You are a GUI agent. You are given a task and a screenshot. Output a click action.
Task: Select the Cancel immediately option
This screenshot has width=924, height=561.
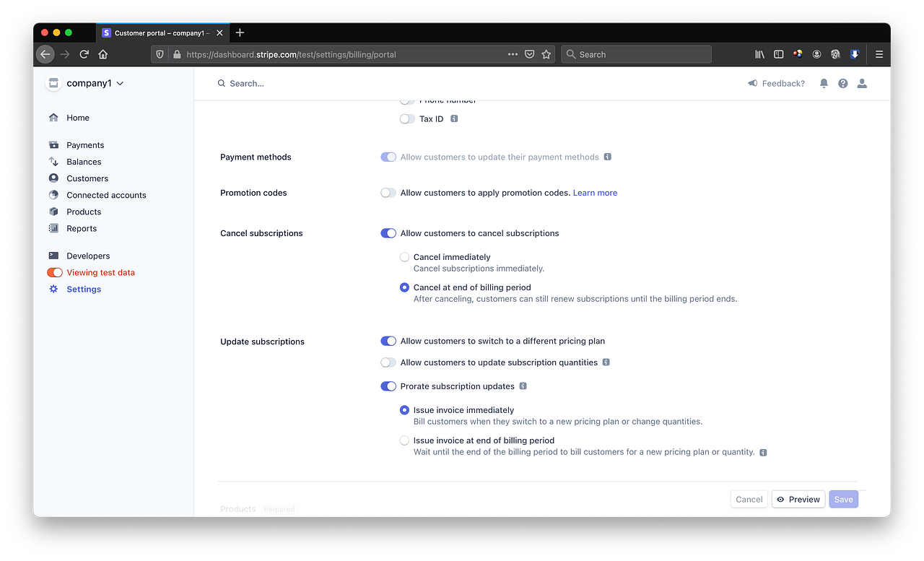pyautogui.click(x=404, y=257)
